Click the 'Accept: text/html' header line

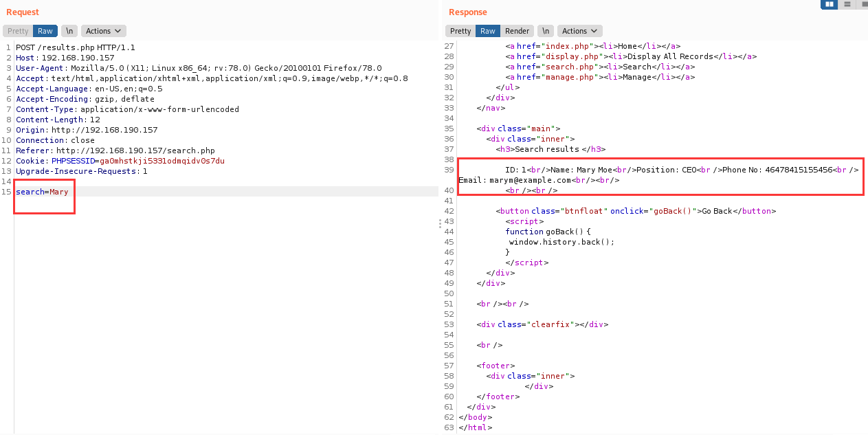[212, 78]
